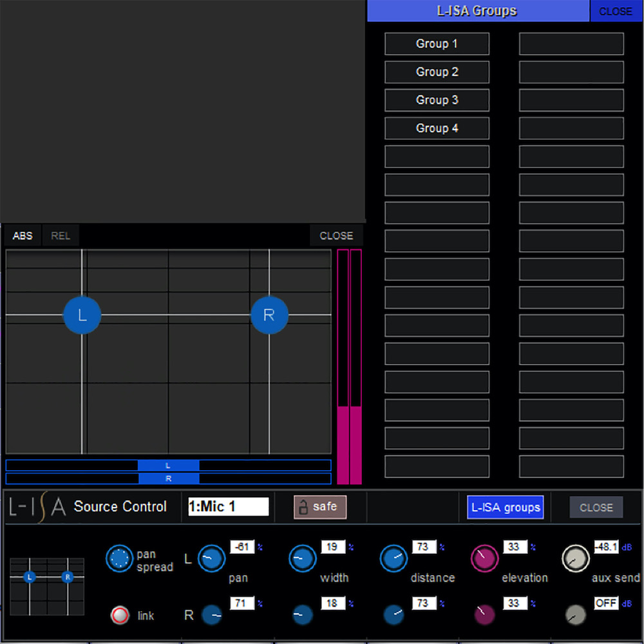Click the empty slot right of Group 1
This screenshot has width=644, height=644.
pos(571,44)
